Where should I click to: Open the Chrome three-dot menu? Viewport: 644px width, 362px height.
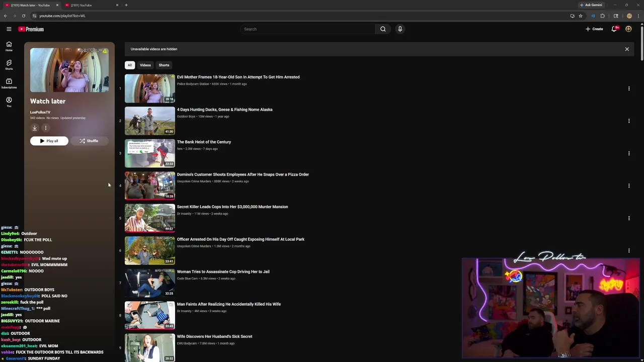click(638, 16)
